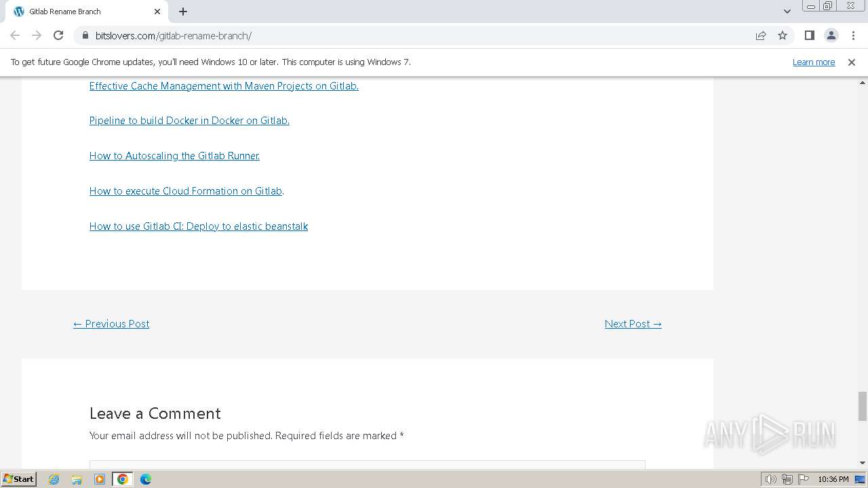
Task: View site info via lock icon
Action: click(x=85, y=35)
